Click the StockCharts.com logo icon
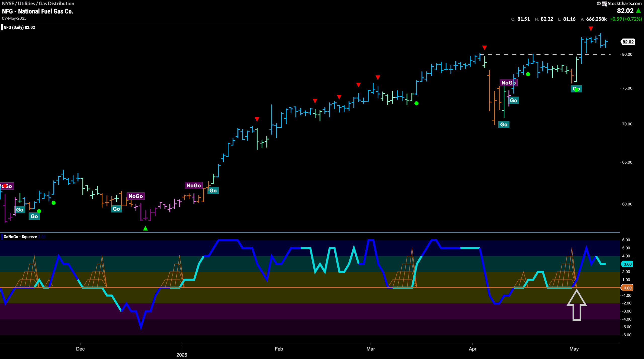The width and height of the screenshot is (644, 359). coord(604,4)
